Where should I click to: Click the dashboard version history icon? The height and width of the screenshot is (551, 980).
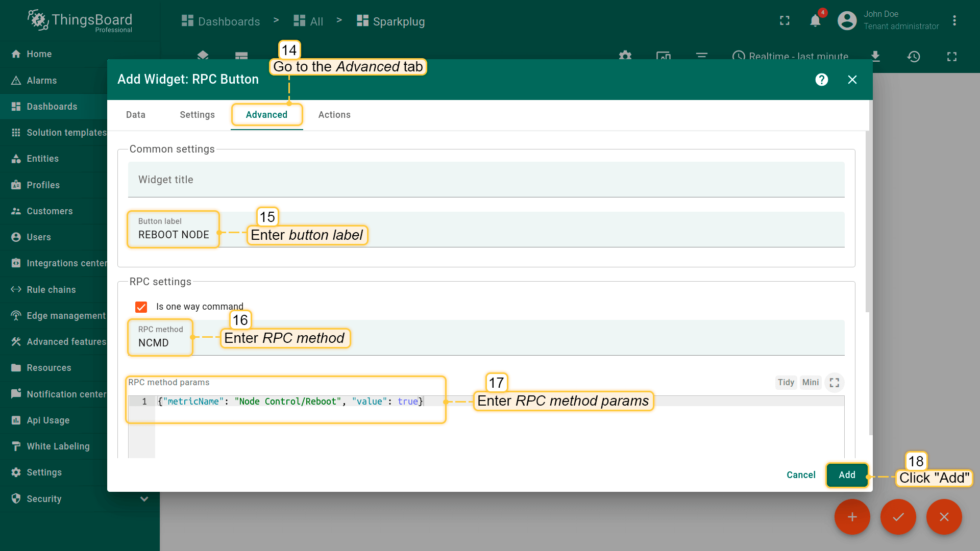914,57
